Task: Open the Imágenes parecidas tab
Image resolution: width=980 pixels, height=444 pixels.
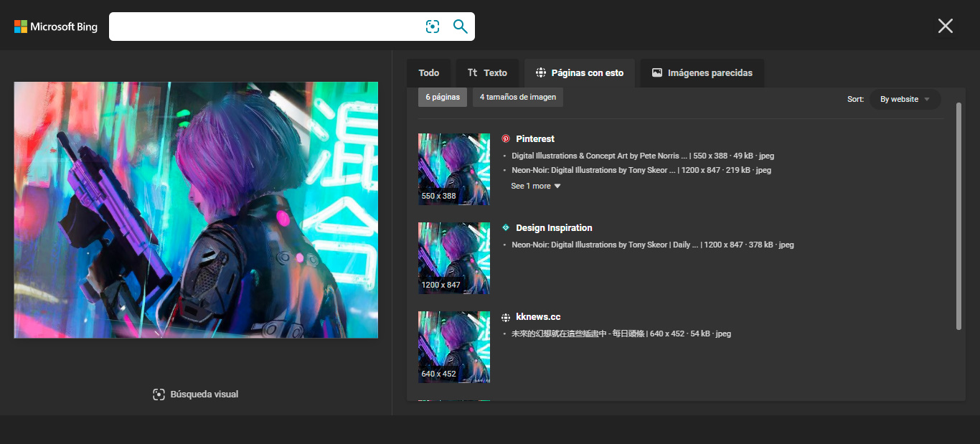Action: (702, 73)
